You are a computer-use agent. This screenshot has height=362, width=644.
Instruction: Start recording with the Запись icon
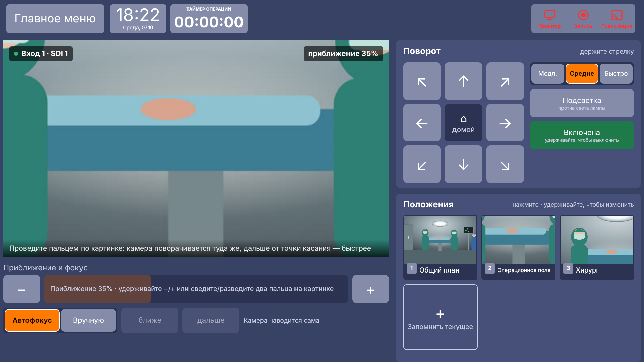[x=583, y=19]
